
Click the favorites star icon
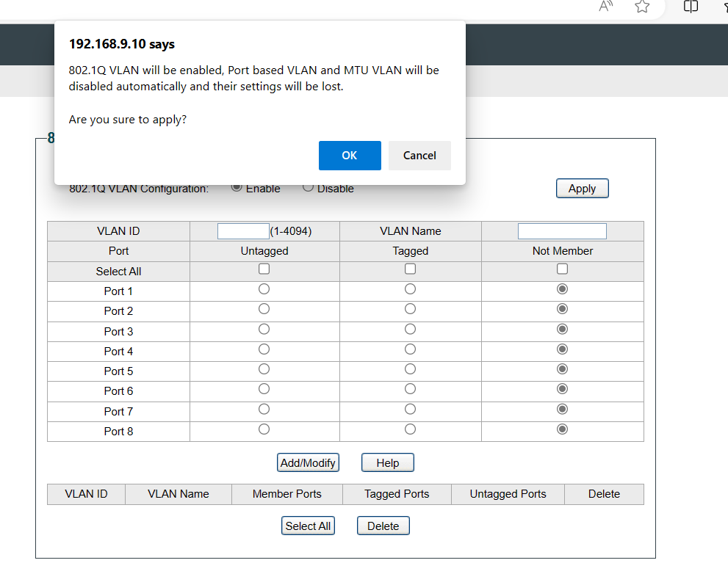pyautogui.click(x=642, y=7)
